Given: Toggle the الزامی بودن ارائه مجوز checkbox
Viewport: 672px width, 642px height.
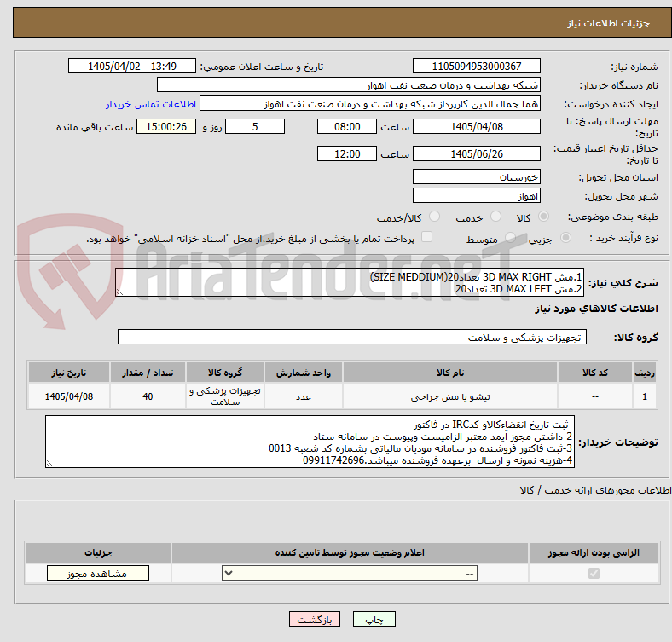Looking at the screenshot, I should click(x=594, y=574).
